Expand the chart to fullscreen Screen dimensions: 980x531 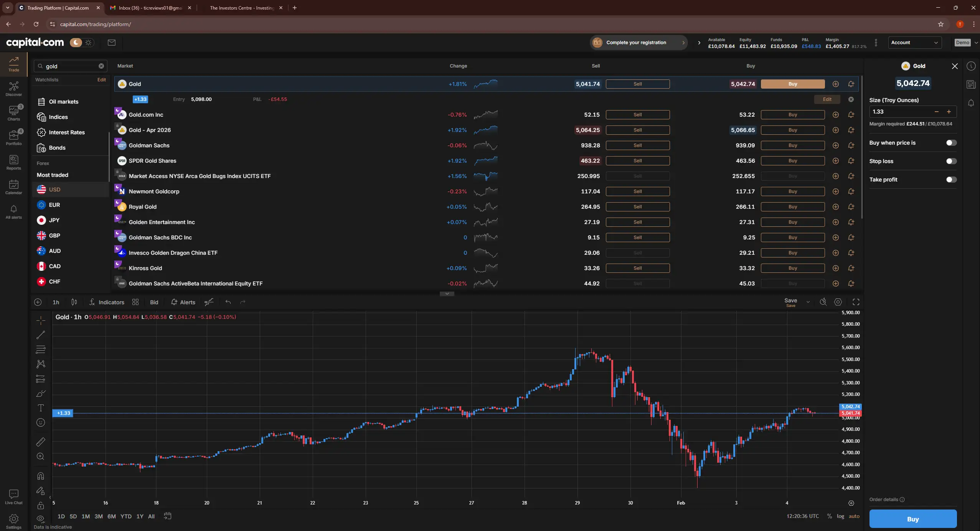click(x=856, y=302)
